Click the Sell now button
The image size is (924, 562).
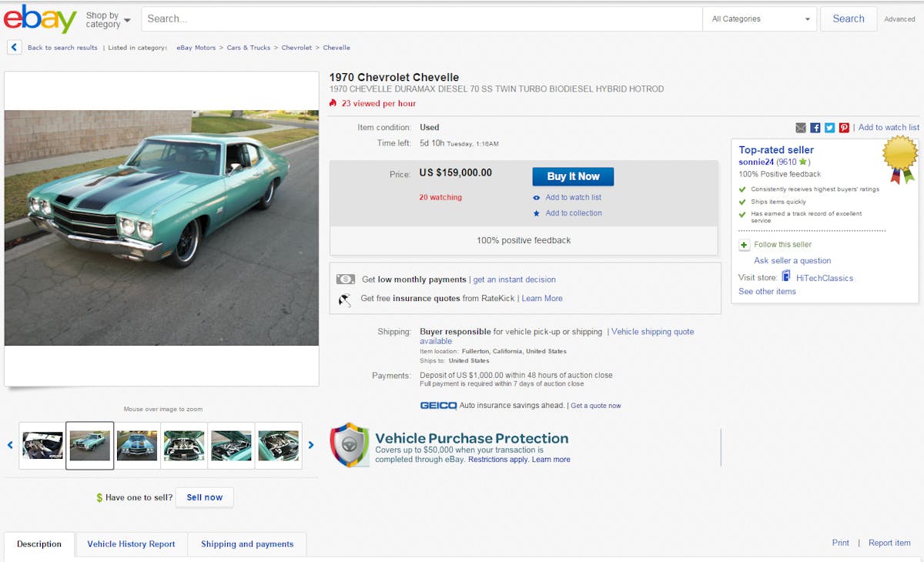(x=204, y=497)
